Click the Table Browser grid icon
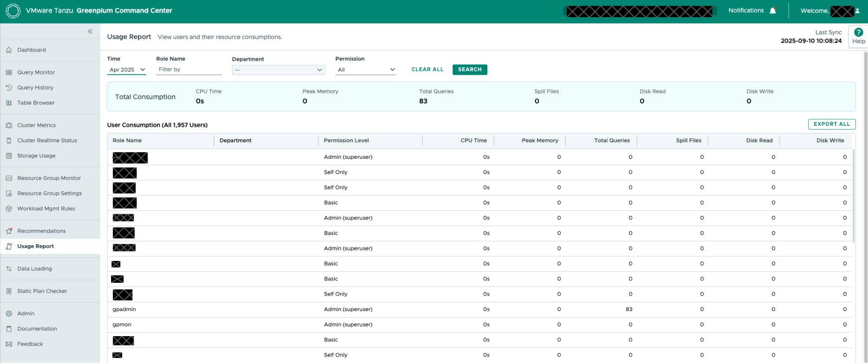This screenshot has width=868, height=364. [x=9, y=103]
